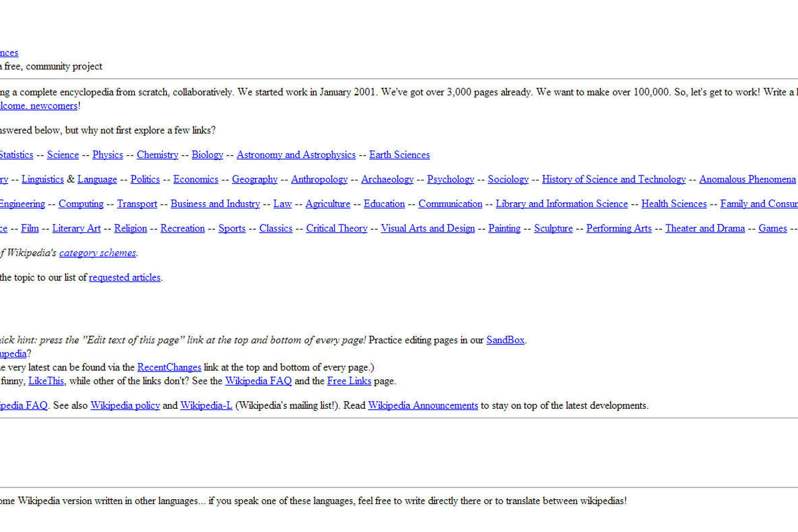Open the Wikipedia-L mailing list link
Image resolution: width=798 pixels, height=532 pixels.
click(x=206, y=406)
